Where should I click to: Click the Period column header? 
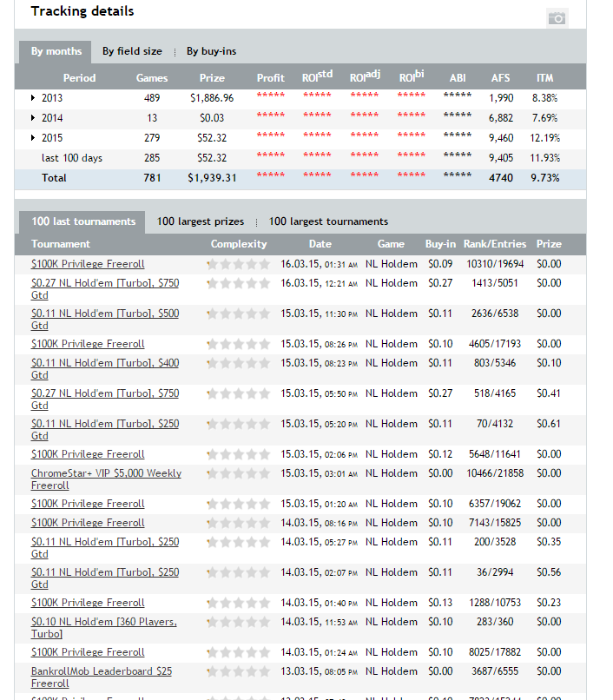click(x=80, y=78)
